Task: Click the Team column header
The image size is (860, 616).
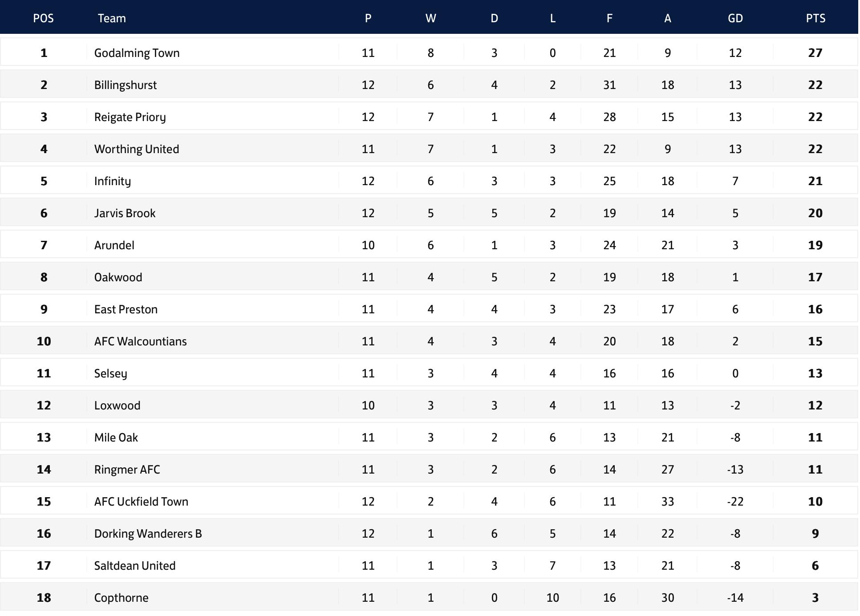Action: 112,18
